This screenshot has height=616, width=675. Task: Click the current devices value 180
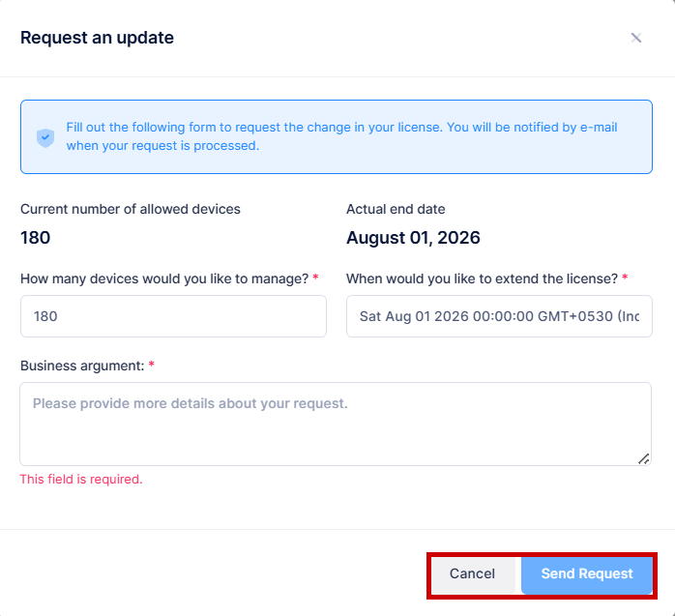point(36,238)
